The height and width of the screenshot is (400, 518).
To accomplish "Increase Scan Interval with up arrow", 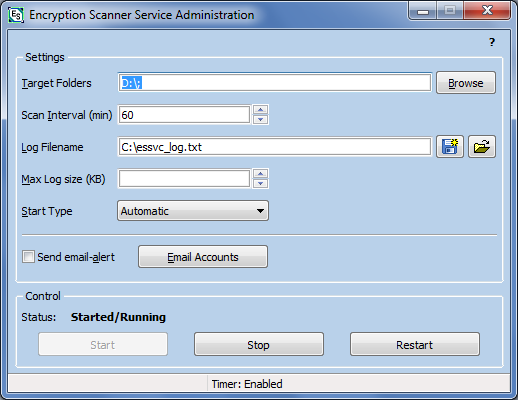I will (x=260, y=110).
